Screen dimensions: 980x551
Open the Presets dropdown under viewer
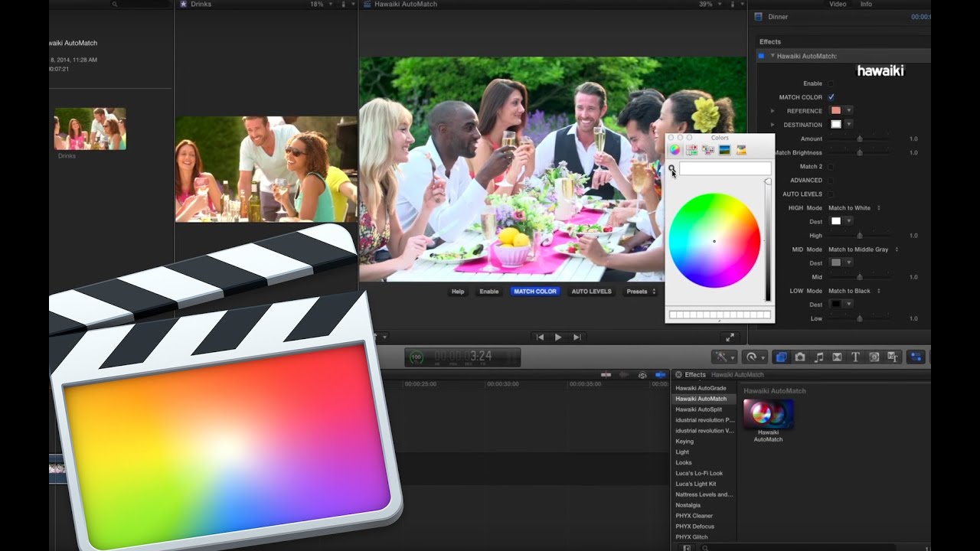point(639,292)
